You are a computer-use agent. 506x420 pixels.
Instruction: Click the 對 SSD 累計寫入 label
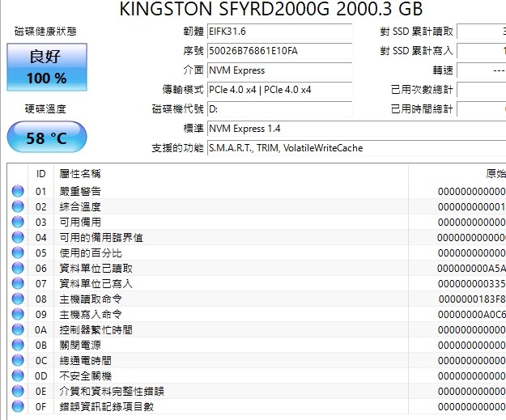pos(417,51)
